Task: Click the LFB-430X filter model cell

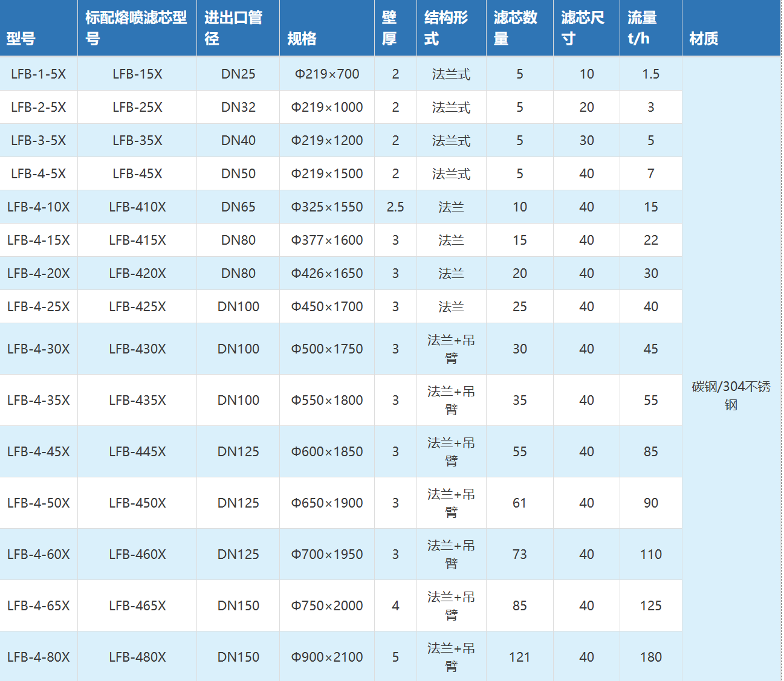Action: click(x=137, y=349)
